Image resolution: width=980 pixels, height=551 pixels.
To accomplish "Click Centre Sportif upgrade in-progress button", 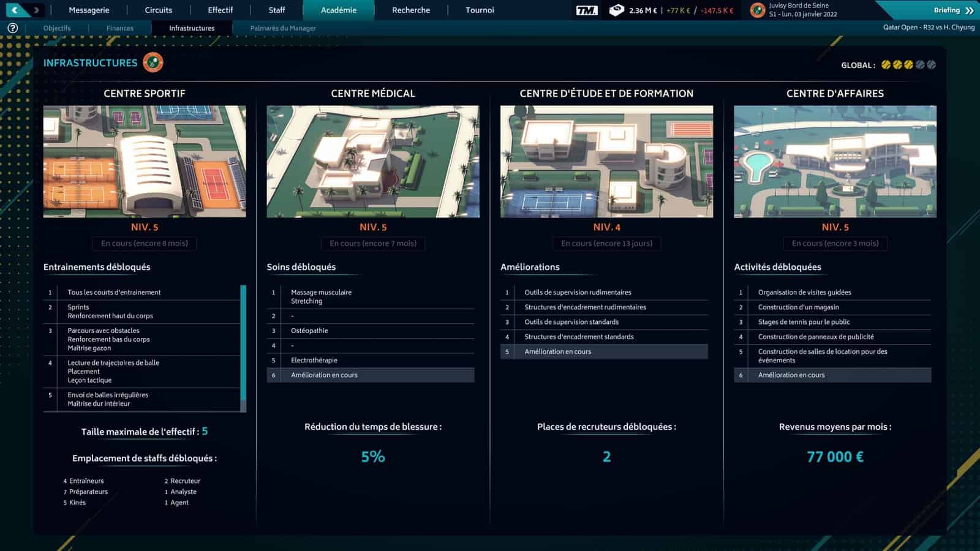I will pos(145,244).
